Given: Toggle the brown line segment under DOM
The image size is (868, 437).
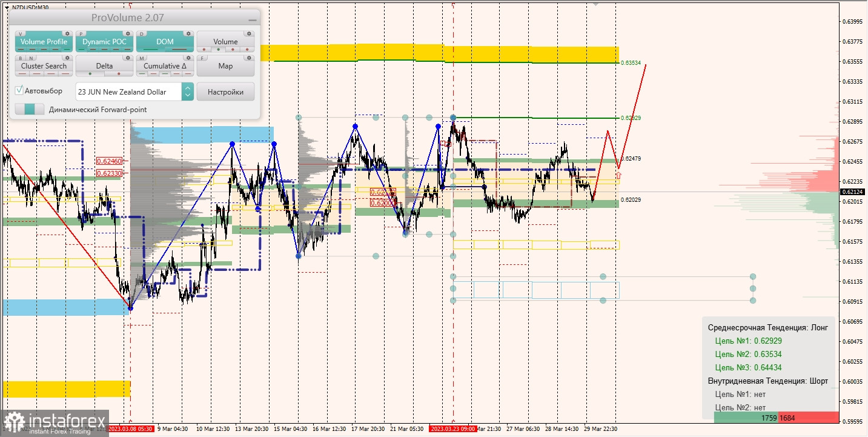Looking at the screenshot, I should (179, 50).
